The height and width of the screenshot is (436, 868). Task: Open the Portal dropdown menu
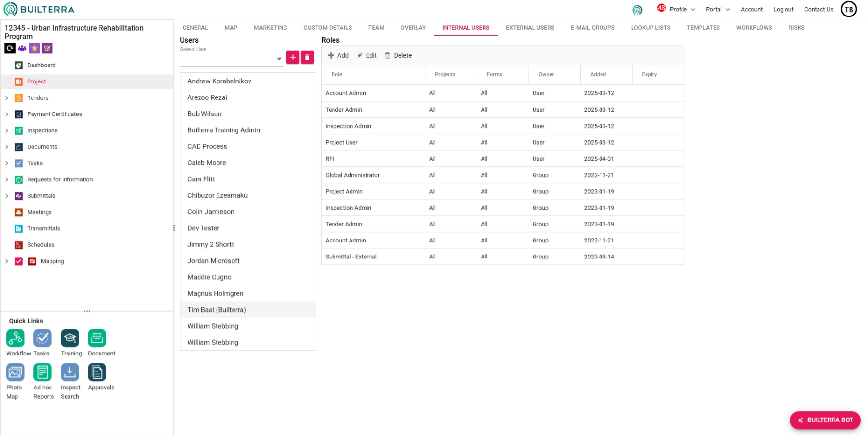(718, 9)
